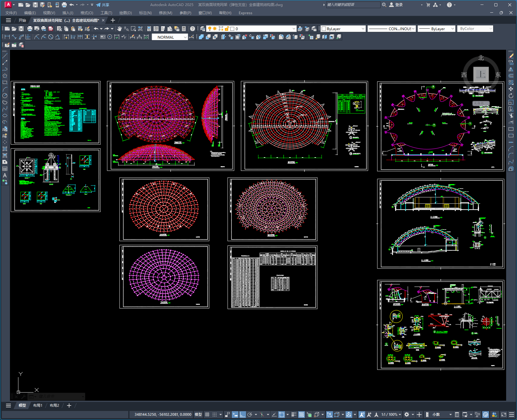This screenshot has width=517, height=420.
Task: Select the Hatch tool in left toolbar
Action: point(5,149)
